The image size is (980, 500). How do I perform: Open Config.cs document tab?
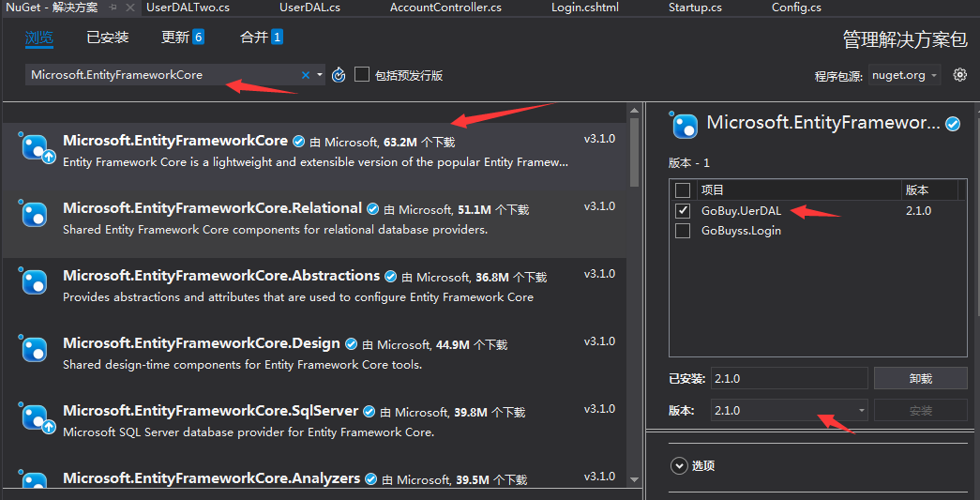[x=796, y=8]
